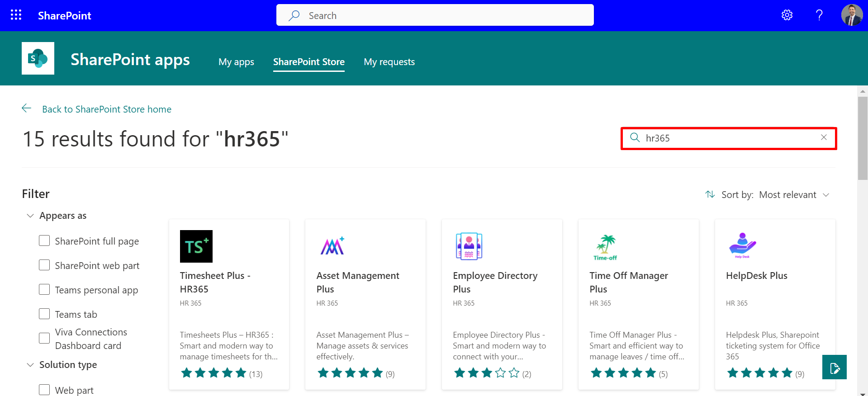
Task: Open the help question mark icon
Action: click(x=819, y=15)
